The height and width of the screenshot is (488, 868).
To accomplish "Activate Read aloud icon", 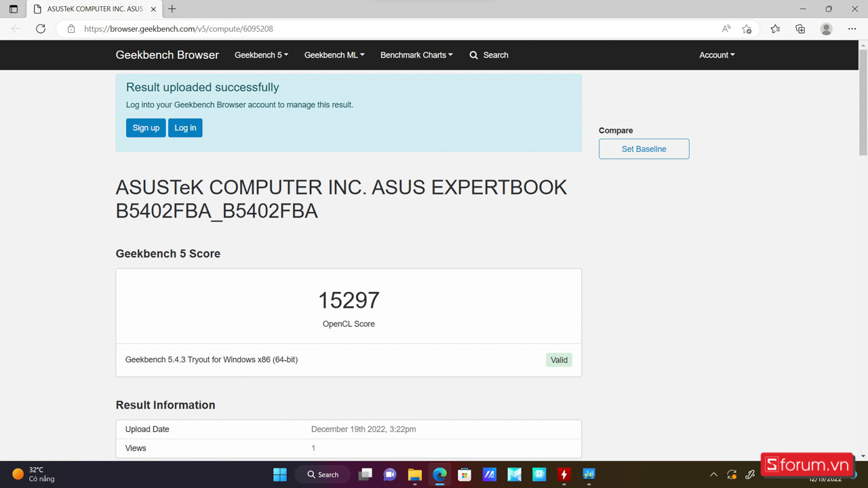I will click(x=726, y=28).
